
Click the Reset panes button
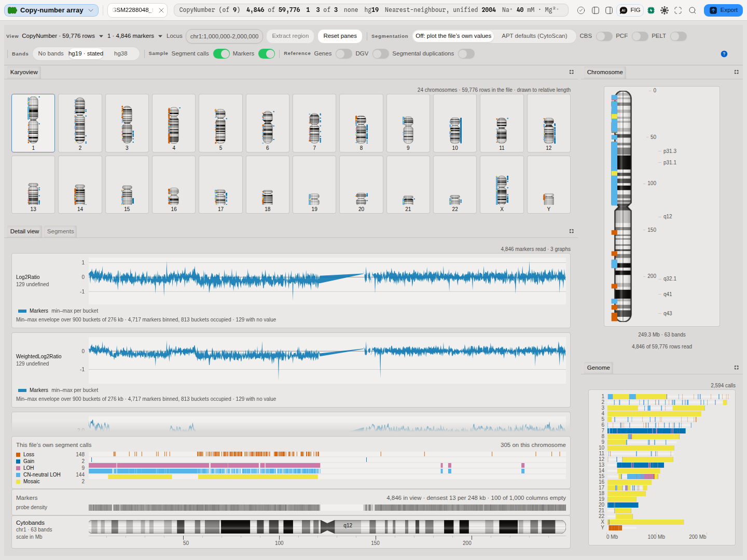pyautogui.click(x=340, y=36)
